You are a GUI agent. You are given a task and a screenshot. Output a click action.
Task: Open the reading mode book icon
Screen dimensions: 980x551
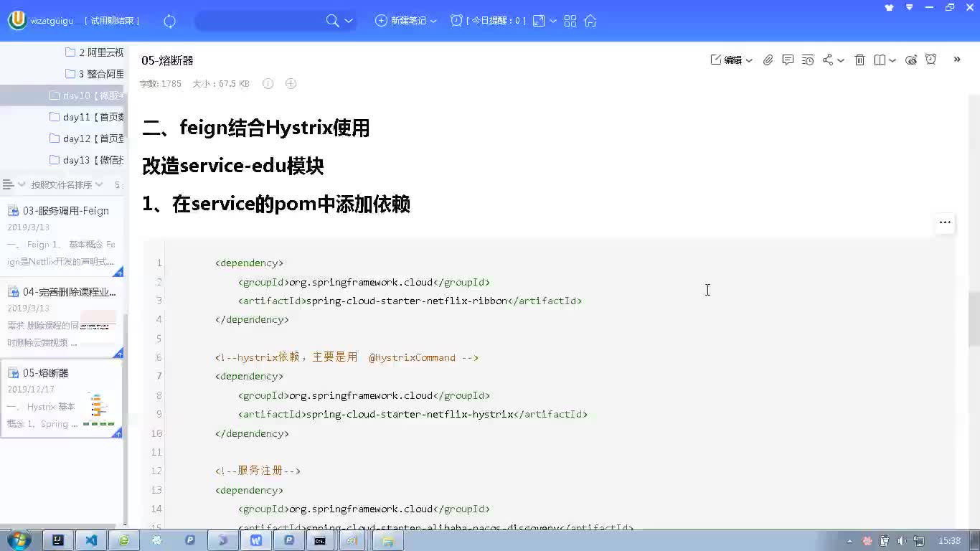(880, 60)
